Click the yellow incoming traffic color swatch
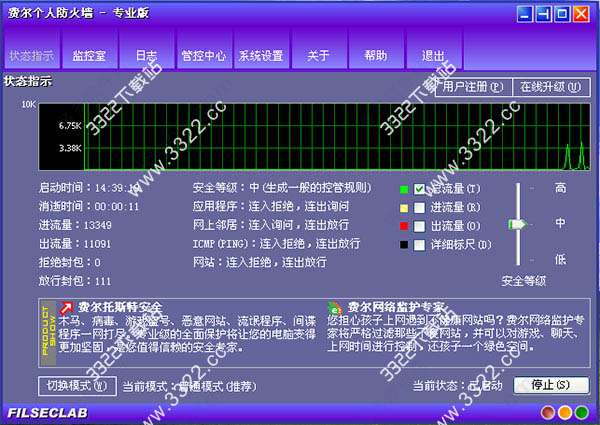 coord(404,208)
